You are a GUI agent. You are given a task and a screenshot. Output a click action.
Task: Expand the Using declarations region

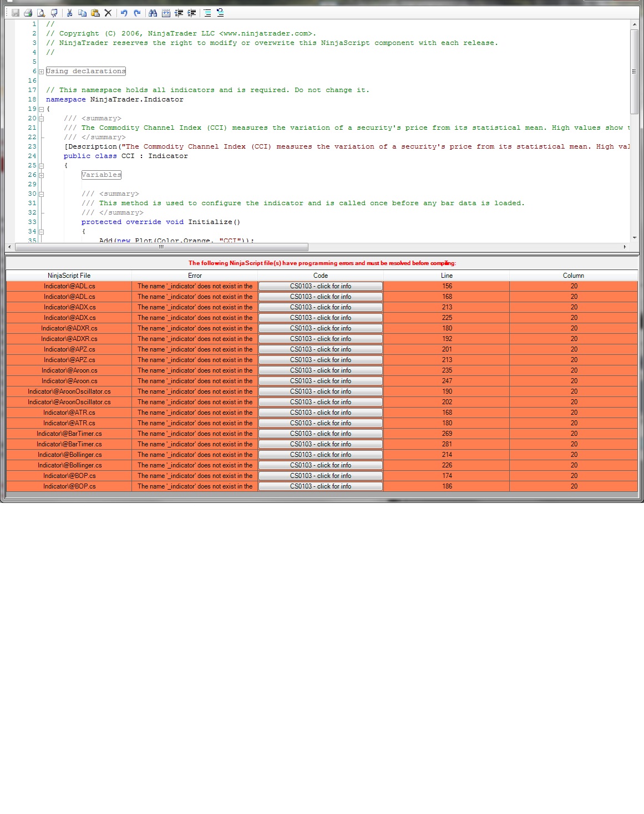(x=41, y=72)
